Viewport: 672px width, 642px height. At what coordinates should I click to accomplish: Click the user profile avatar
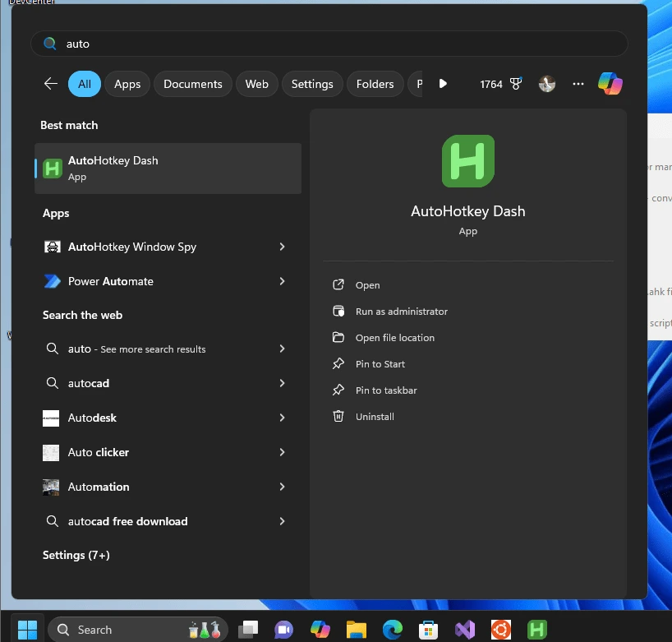[x=547, y=84]
